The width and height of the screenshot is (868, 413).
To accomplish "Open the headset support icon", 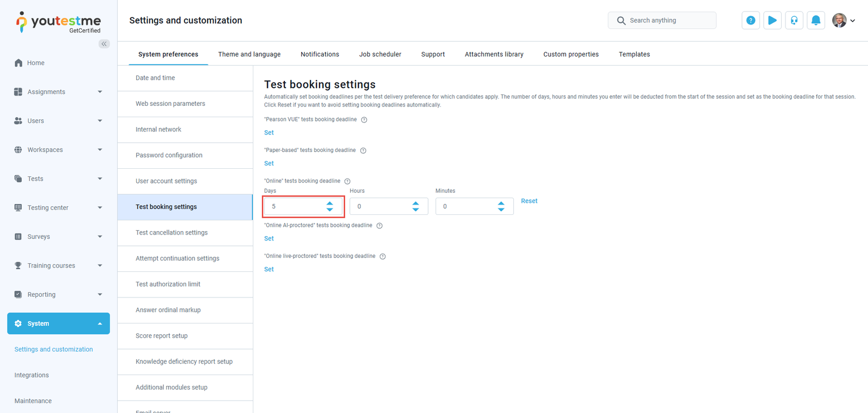I will [x=794, y=21].
